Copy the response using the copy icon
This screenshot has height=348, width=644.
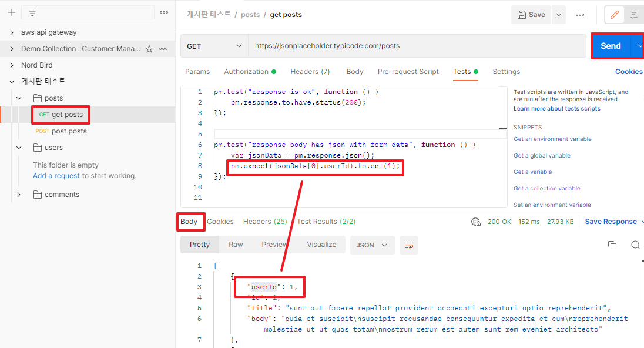click(612, 245)
